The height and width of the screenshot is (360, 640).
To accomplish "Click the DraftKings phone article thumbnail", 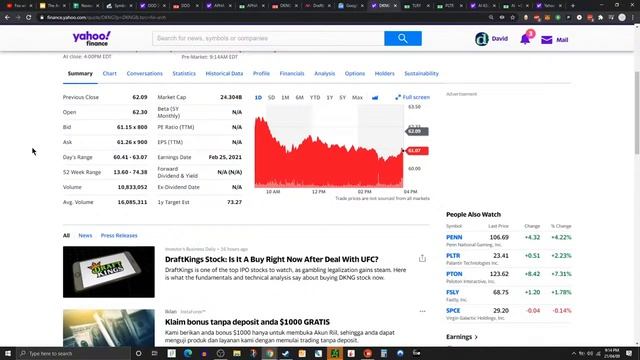I will pos(109,272).
